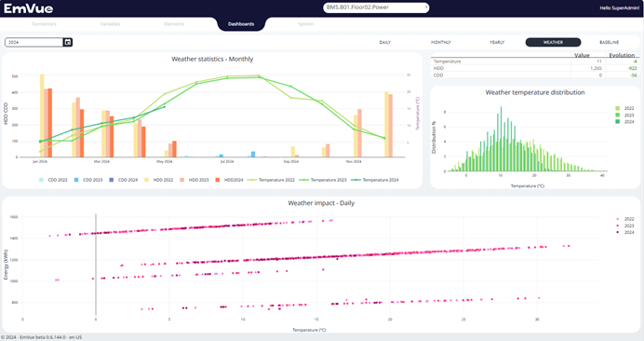Click the year 2024 input field

(34, 42)
